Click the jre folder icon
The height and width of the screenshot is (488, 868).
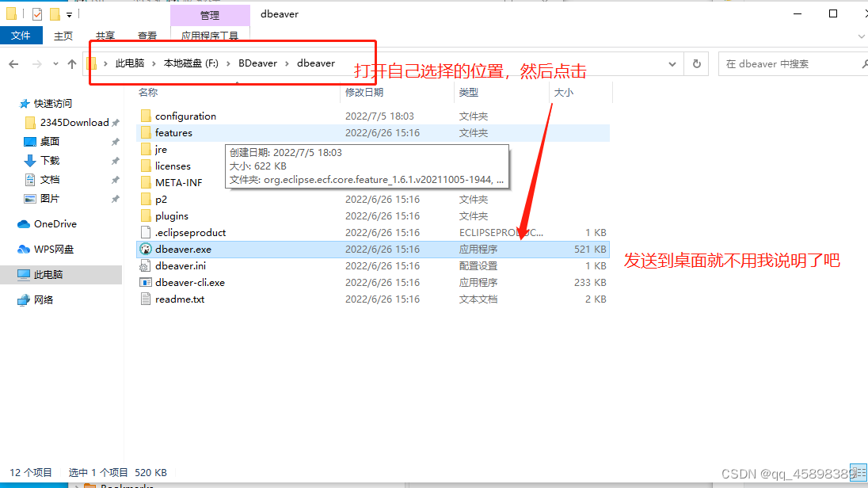[146, 149]
